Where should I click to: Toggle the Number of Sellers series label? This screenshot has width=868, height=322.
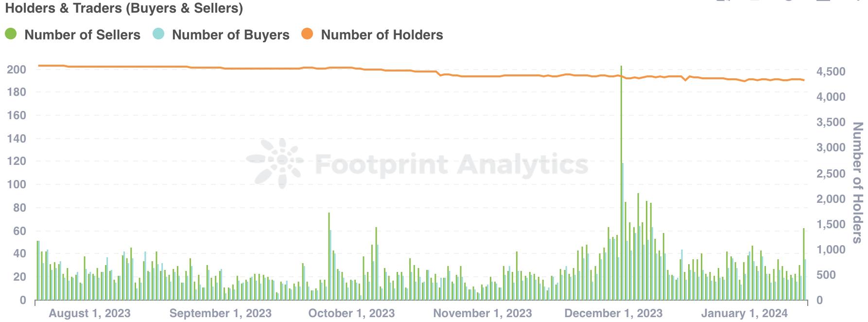pos(82,35)
